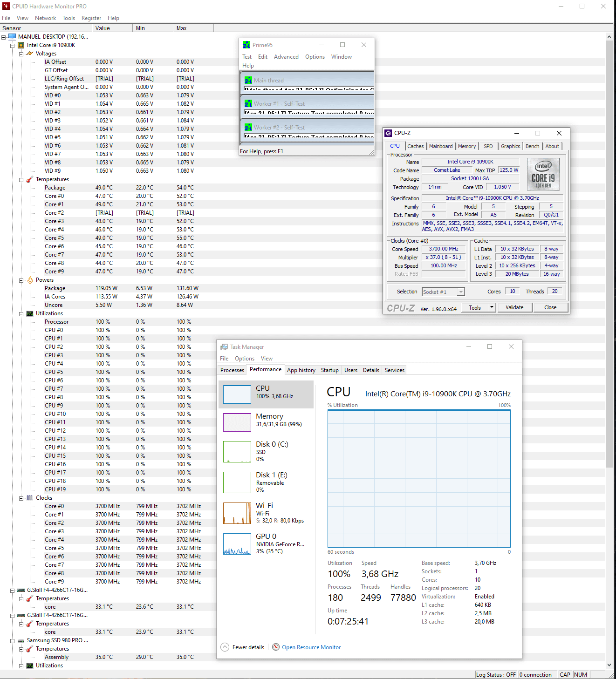Screen dimensions: 616x679
Task: Click the Max column header
Action: pyautogui.click(x=193, y=28)
